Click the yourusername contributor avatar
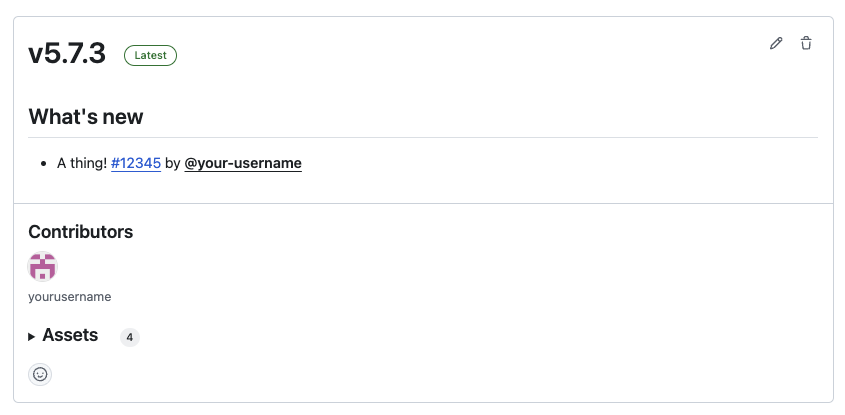Viewport: 845px width, 415px height. point(43,267)
